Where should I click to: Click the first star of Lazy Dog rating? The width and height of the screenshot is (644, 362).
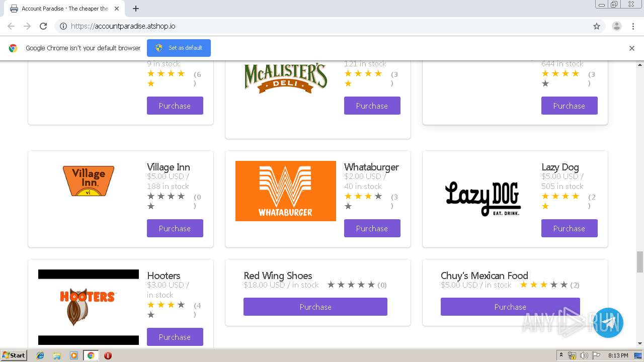pos(545,196)
